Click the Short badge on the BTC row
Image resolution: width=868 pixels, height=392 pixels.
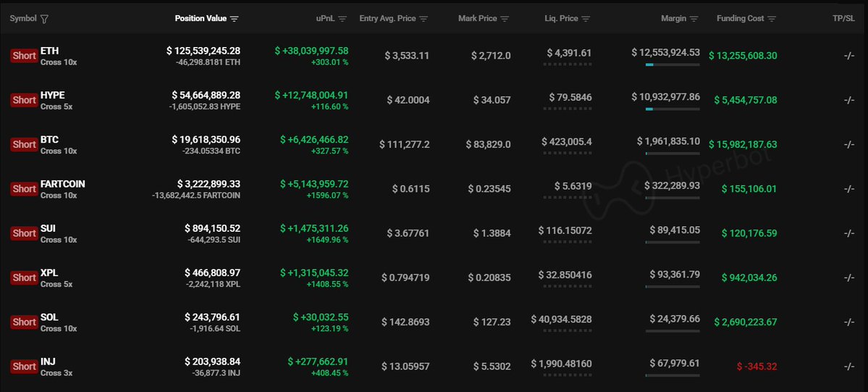[25, 145]
